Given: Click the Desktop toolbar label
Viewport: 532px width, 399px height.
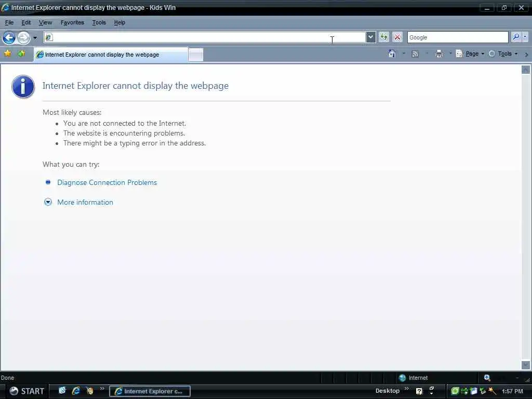Looking at the screenshot, I should pyautogui.click(x=388, y=391).
